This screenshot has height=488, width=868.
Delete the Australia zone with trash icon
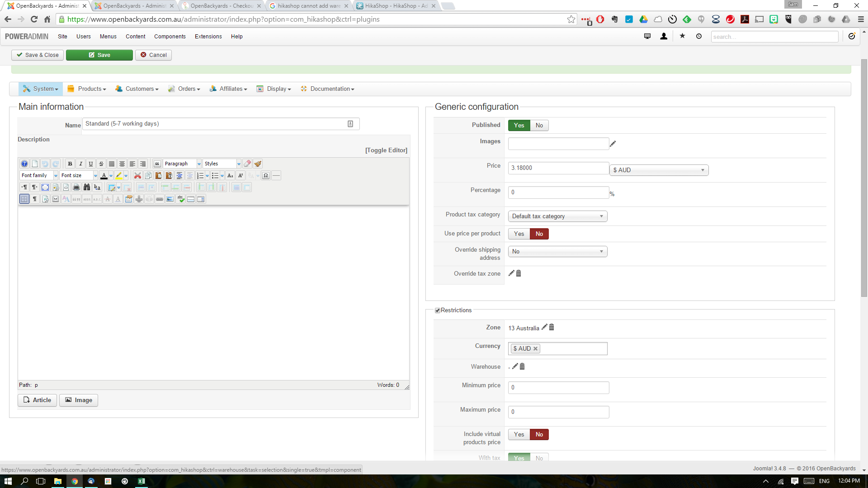(552, 327)
